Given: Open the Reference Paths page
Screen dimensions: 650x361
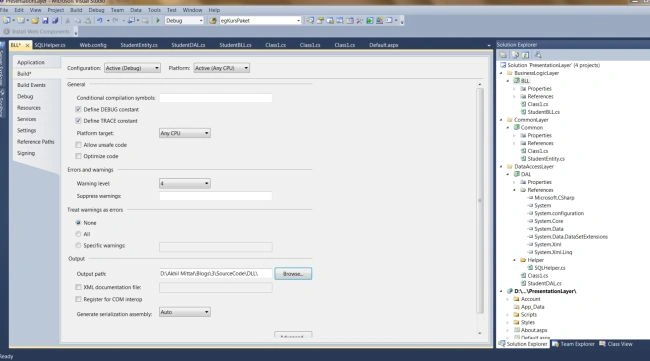Looking at the screenshot, I should (36, 142).
